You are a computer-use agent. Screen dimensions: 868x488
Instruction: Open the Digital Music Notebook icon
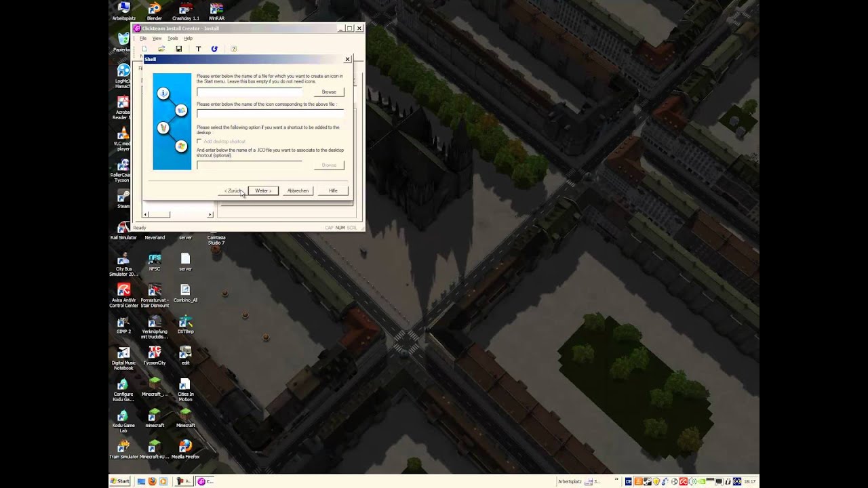point(123,358)
